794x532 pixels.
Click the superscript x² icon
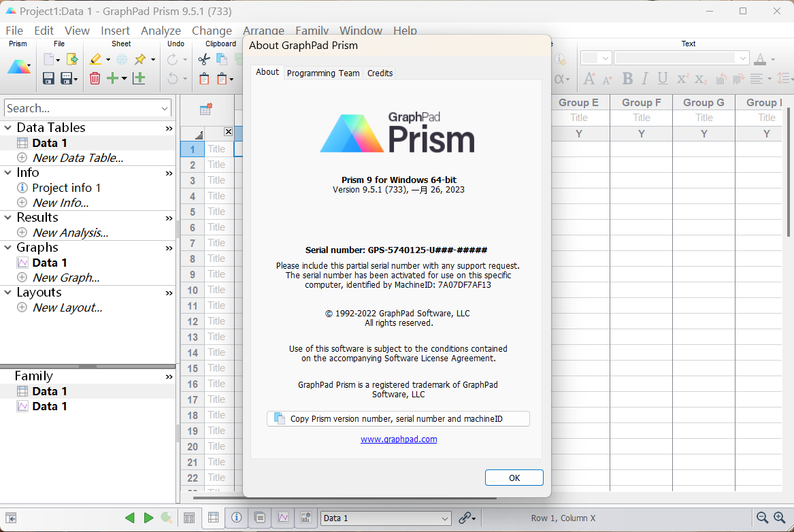pos(682,78)
